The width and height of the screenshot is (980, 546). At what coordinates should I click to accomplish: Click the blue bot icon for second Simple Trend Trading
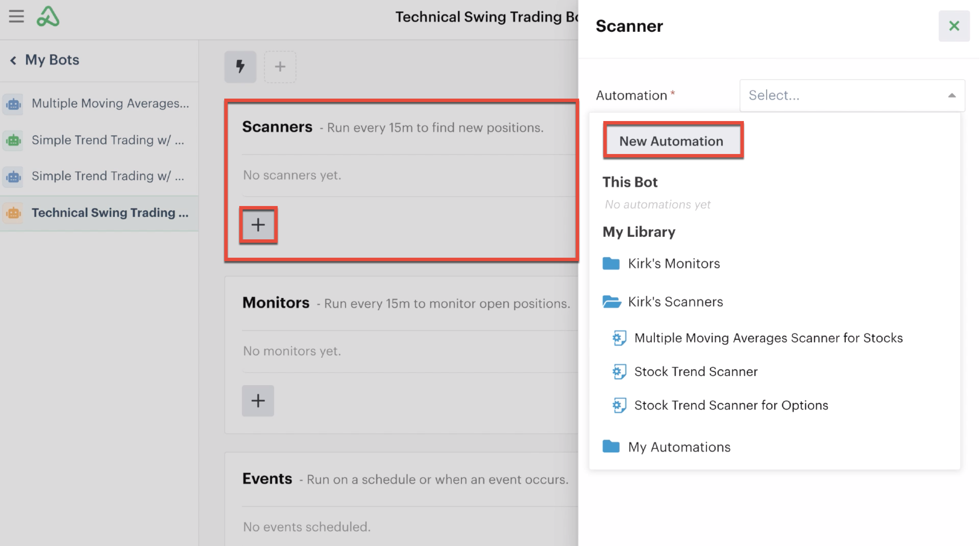[13, 176]
